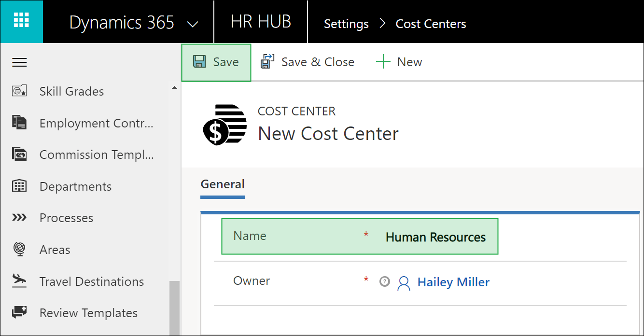Click Settings in the breadcrumb
Viewport: 644px width, 336px height.
346,24
